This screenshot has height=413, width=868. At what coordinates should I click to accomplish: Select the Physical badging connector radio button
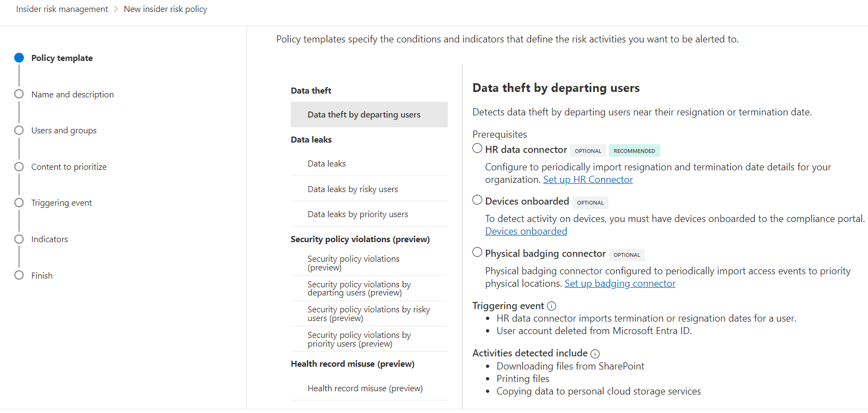[x=477, y=252]
